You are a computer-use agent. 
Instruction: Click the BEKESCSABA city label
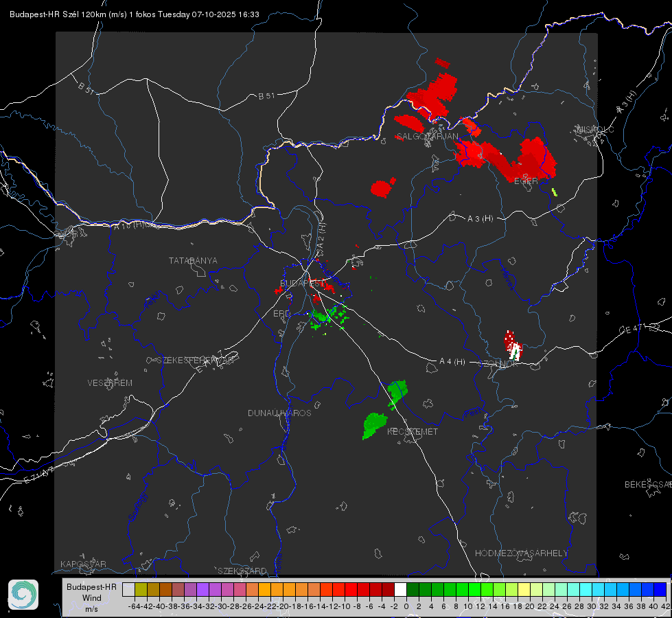tap(648, 484)
